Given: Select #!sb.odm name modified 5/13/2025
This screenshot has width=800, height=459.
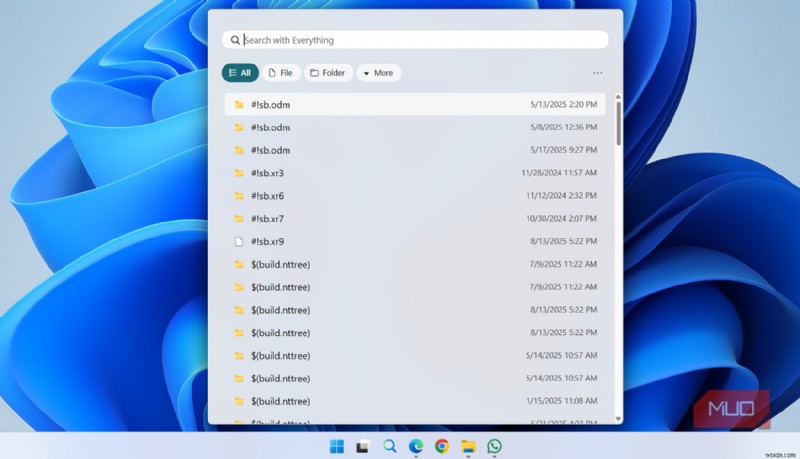Looking at the screenshot, I should tap(270, 105).
